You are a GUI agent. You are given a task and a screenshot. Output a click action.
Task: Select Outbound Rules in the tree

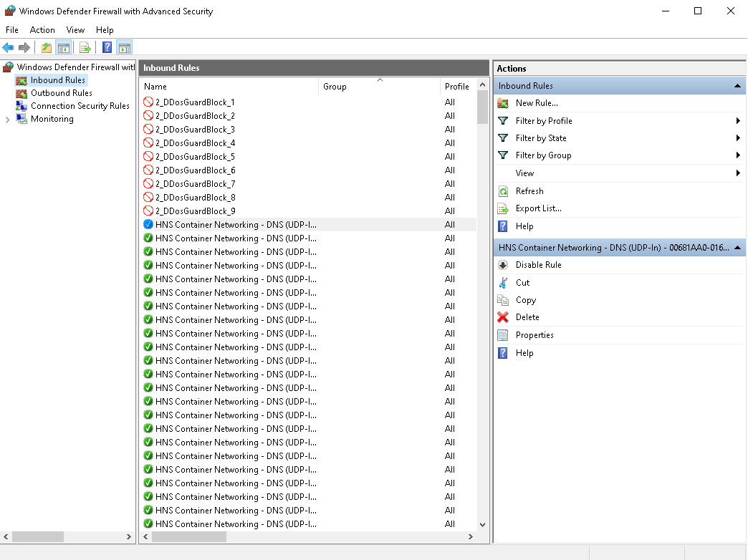tap(62, 93)
